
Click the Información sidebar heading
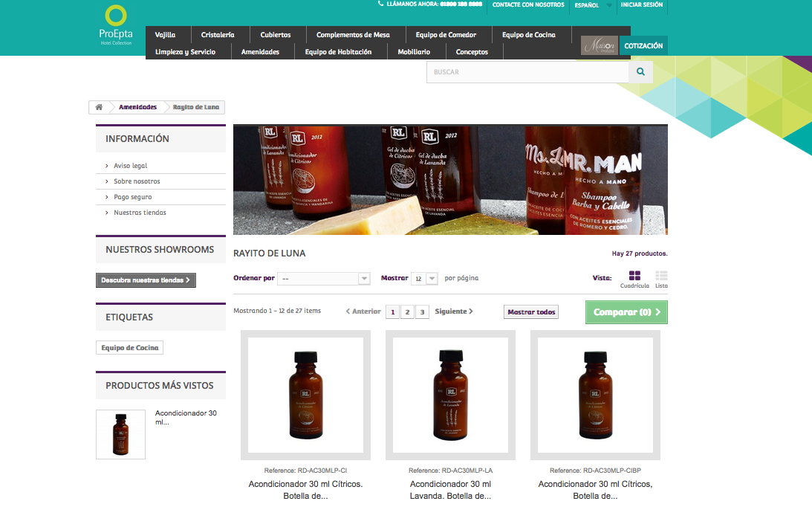click(137, 139)
